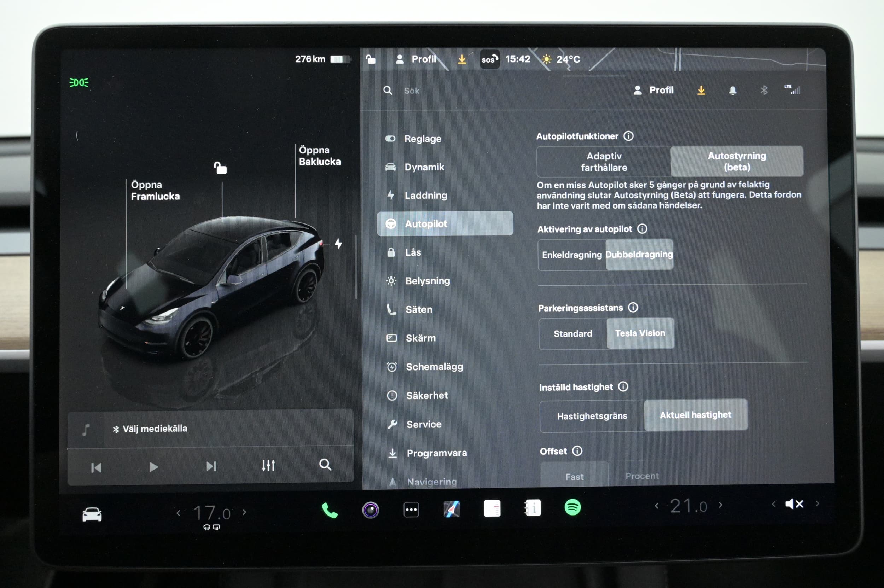Open the all-apps three-dots launcher
Screen dimensions: 884x588
click(x=412, y=510)
